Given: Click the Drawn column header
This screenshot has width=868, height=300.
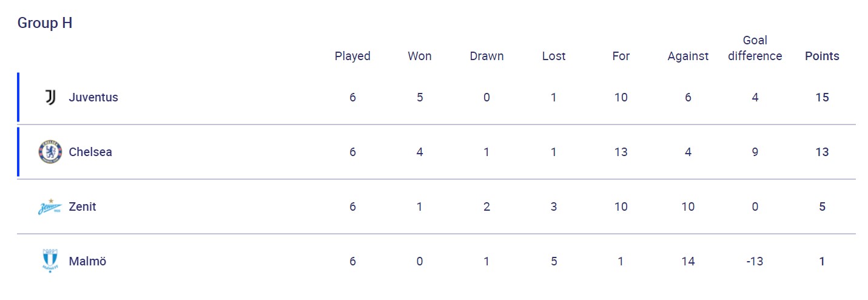Looking at the screenshot, I should (486, 56).
